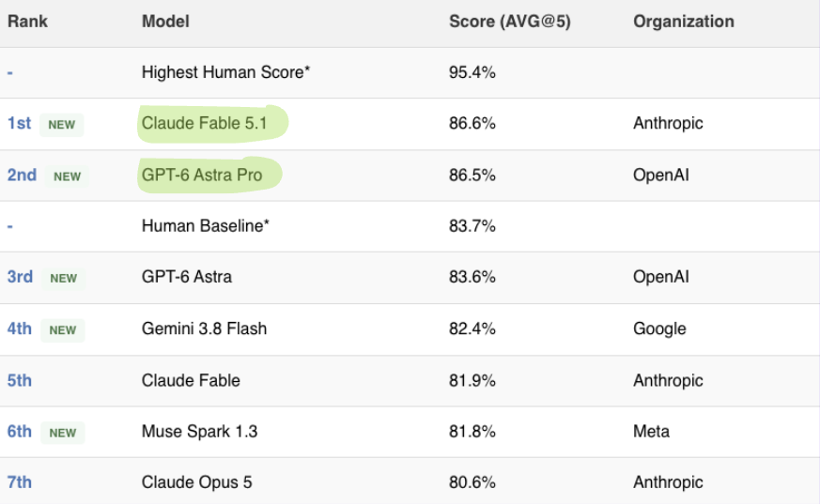Click the Muse Spark 1.3 model name
This screenshot has width=820, height=504.
point(200,432)
